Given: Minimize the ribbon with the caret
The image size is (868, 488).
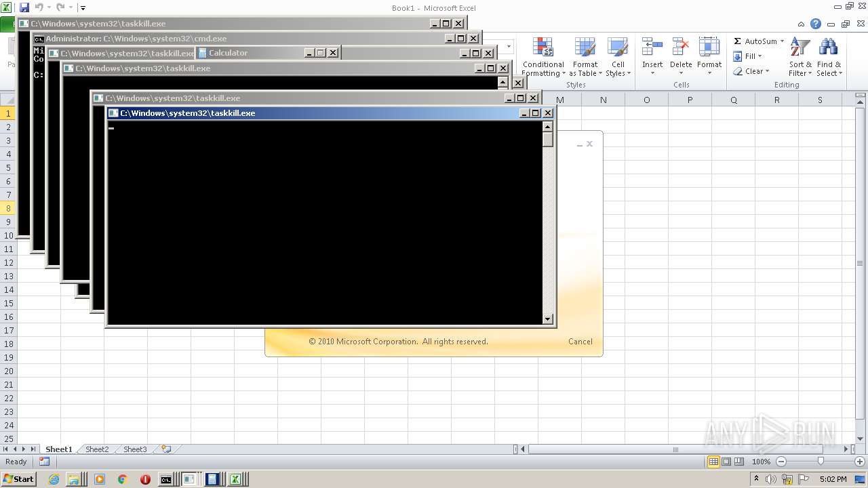Looking at the screenshot, I should pos(802,24).
